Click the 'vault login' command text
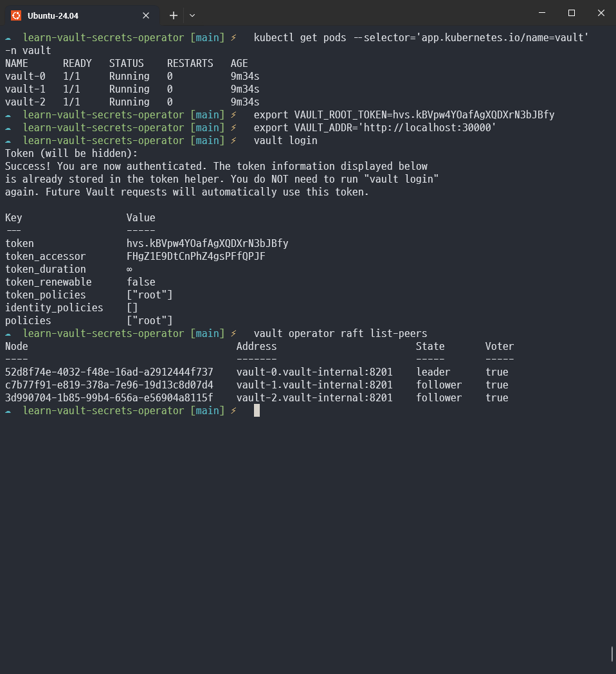 point(285,141)
